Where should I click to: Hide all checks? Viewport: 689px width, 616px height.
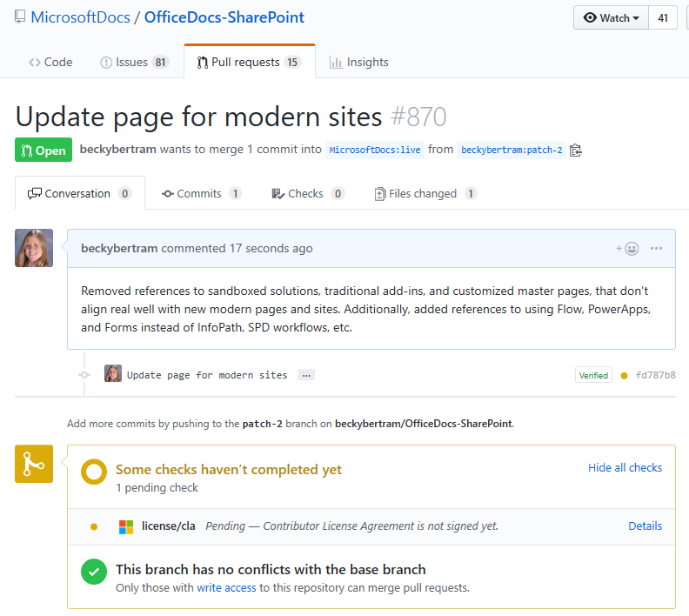coord(625,467)
